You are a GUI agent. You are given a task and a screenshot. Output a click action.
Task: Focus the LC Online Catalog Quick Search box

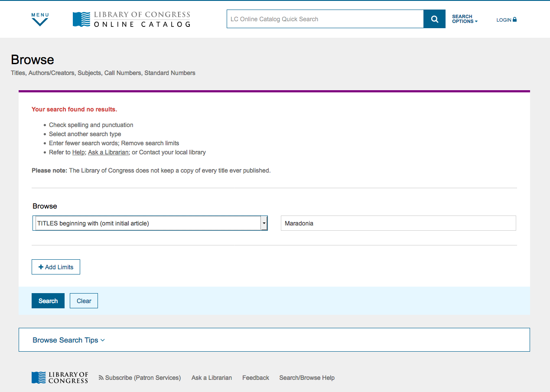pos(325,19)
